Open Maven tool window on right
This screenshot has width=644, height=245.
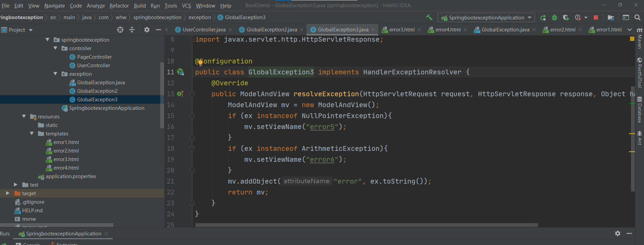pos(640,38)
